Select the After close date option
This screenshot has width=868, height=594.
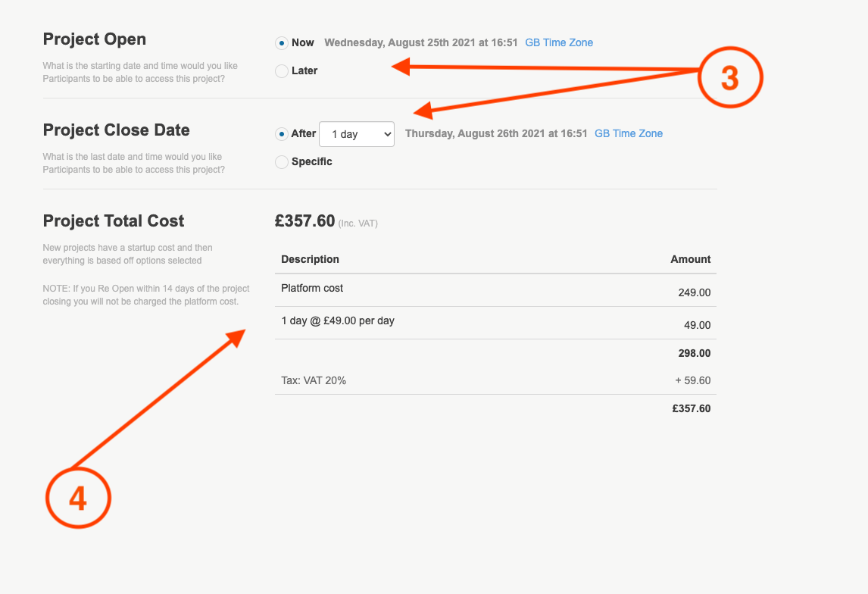point(282,134)
